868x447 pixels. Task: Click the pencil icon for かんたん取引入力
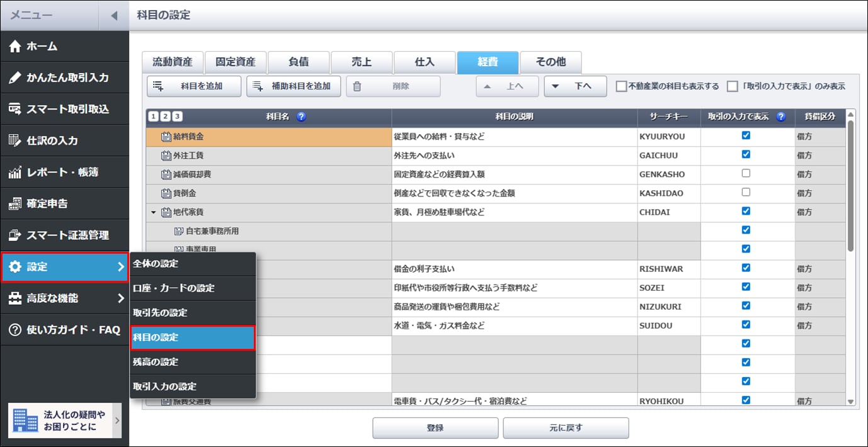(x=15, y=78)
